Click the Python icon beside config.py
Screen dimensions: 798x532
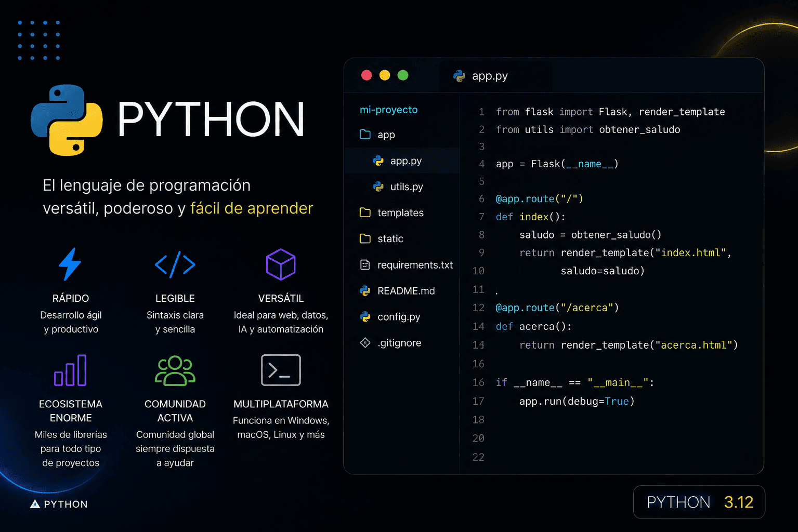tap(365, 317)
